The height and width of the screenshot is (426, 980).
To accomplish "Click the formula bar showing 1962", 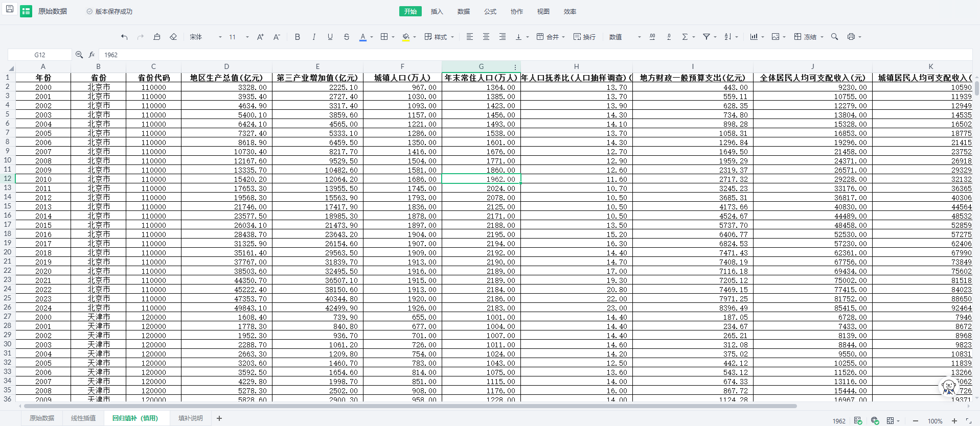I will click(536, 55).
